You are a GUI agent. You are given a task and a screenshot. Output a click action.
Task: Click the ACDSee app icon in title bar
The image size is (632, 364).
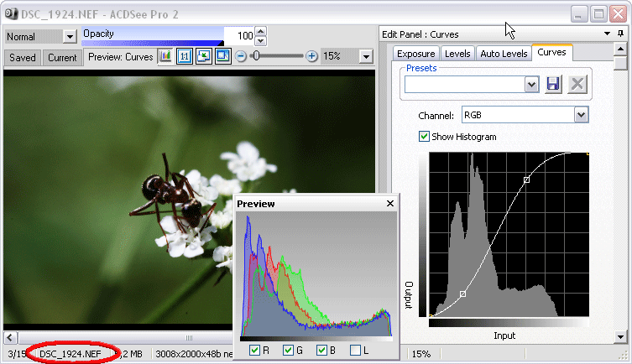(11, 13)
